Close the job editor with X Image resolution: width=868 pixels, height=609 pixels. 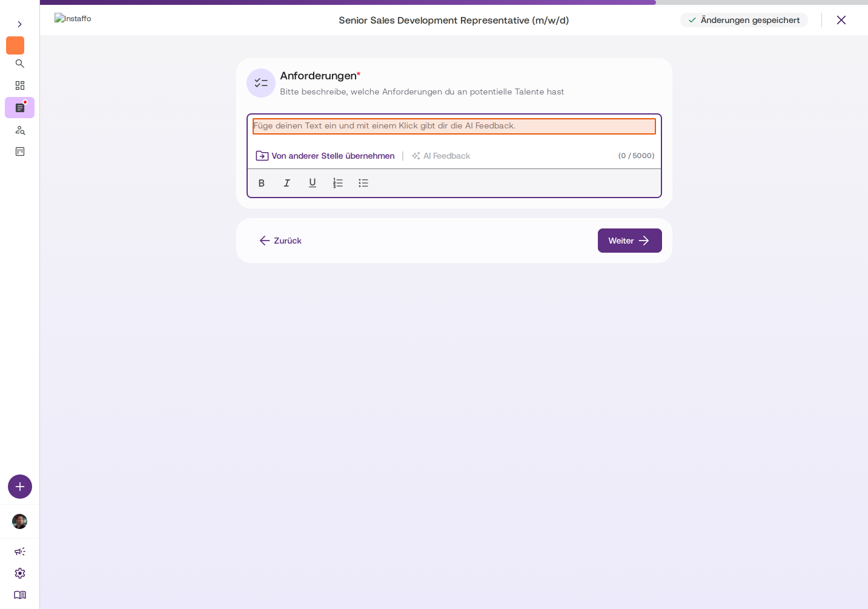point(841,20)
